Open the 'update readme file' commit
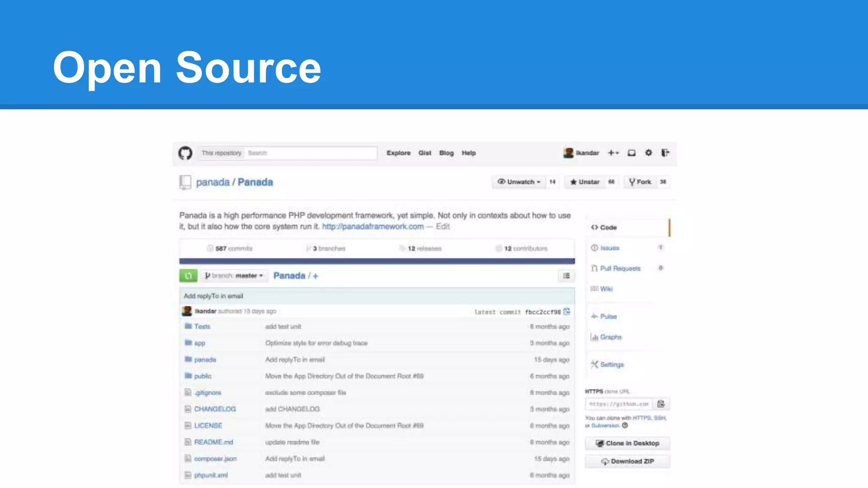Screen dimensions: 868x488 click(x=292, y=442)
